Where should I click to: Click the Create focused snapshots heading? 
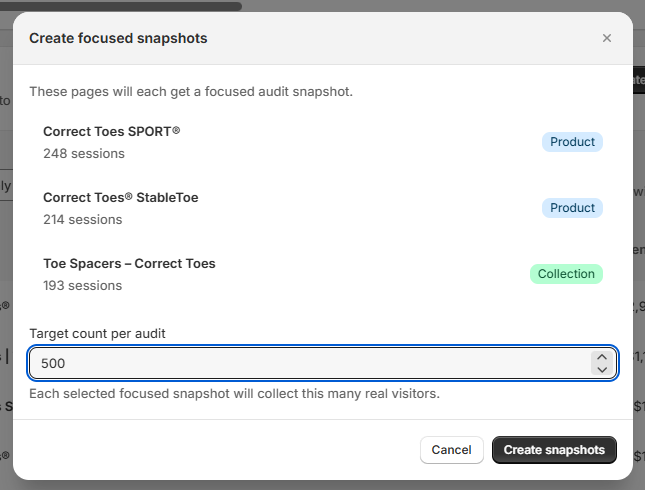[118, 38]
